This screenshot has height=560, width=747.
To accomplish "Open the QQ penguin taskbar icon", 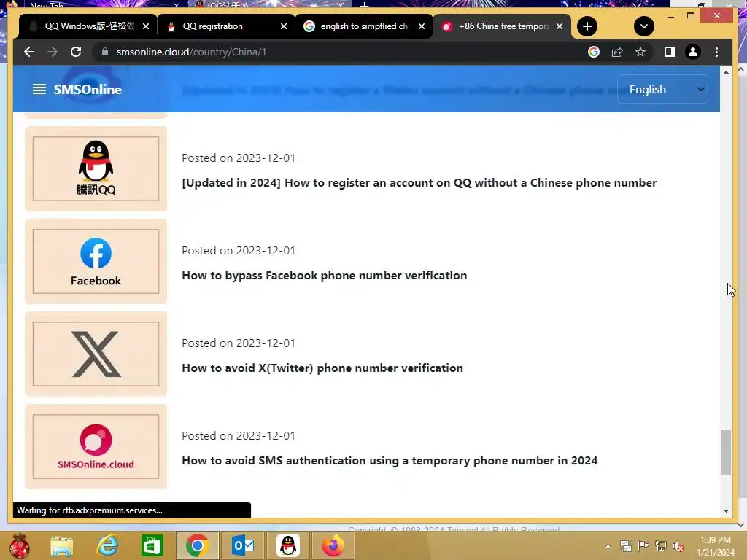I will pos(288,545).
